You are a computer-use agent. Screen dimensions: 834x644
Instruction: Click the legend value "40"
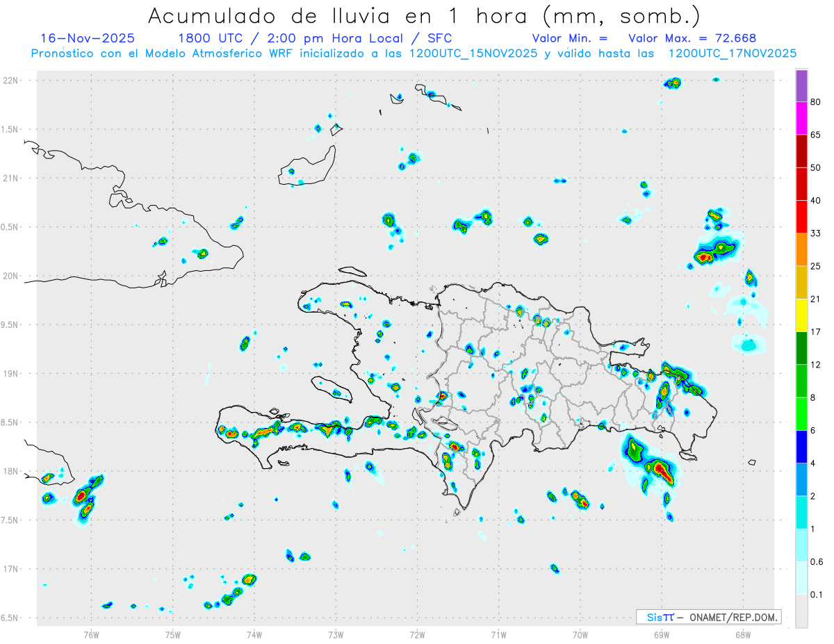(816, 201)
